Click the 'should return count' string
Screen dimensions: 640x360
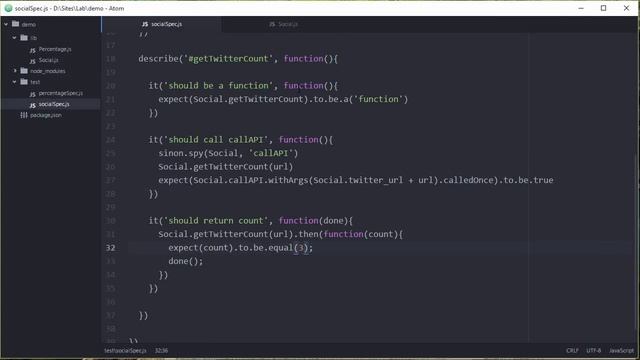tap(216, 220)
